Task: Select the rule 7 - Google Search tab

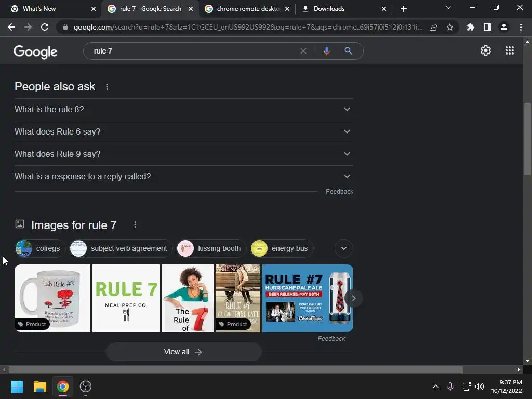Action: [x=149, y=9]
